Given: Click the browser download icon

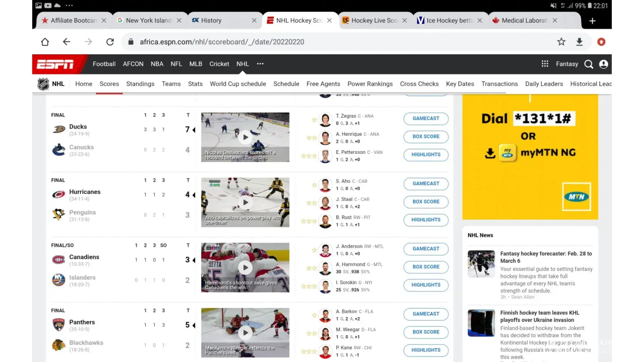Looking at the screenshot, I should pos(579,42).
